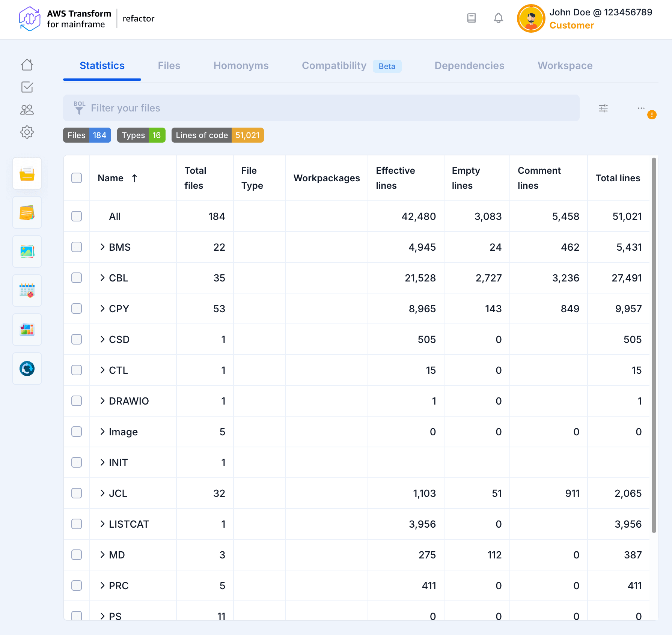Screen dimensions: 672x635
Task: Expand the LISTCAT row
Action: pyautogui.click(x=102, y=524)
